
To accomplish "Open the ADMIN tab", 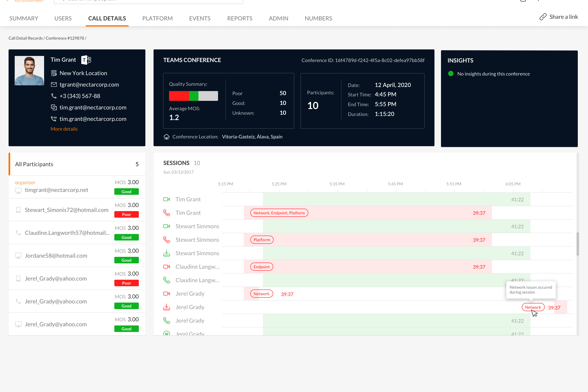I will click(x=278, y=18).
